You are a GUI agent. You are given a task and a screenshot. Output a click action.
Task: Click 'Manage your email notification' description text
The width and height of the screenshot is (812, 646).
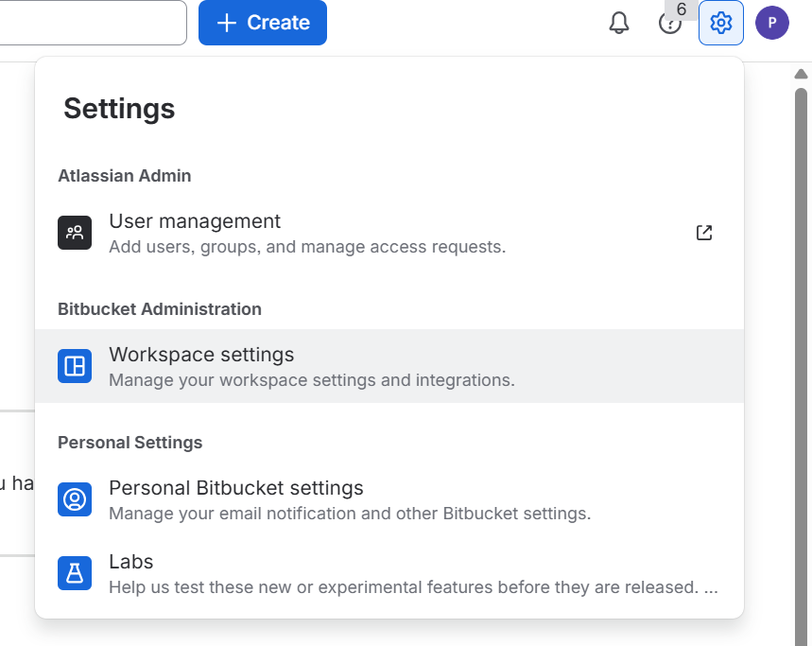click(x=350, y=514)
